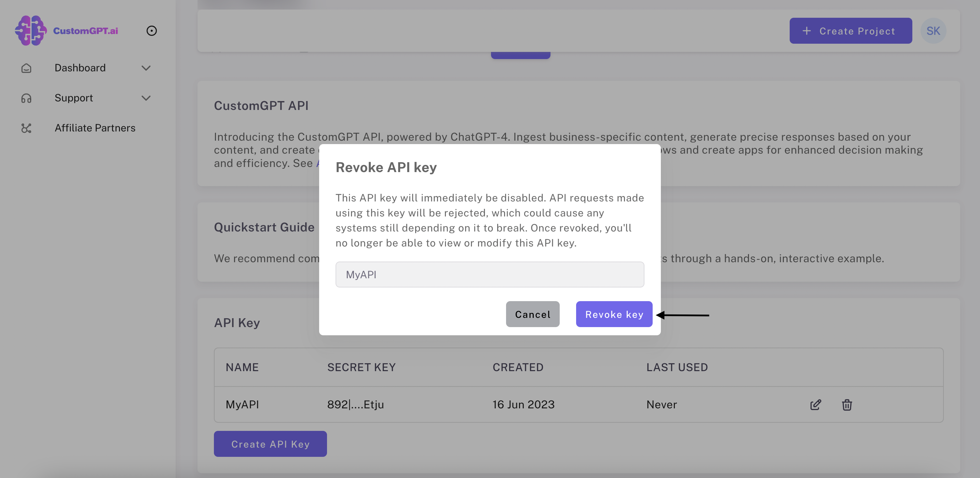Open the Support menu item
The height and width of the screenshot is (478, 980).
click(74, 98)
